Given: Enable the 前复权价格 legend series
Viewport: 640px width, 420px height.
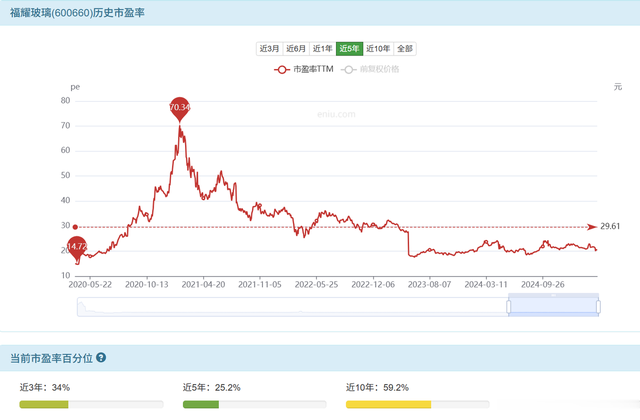Looking at the screenshot, I should coord(370,69).
